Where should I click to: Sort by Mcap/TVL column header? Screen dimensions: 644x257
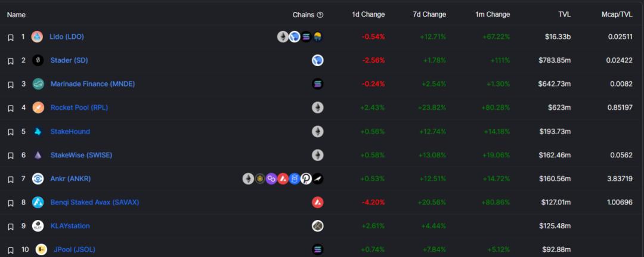tap(617, 14)
